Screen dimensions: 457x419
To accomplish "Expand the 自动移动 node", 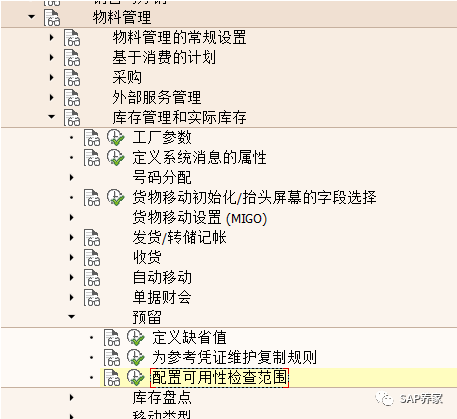I will tap(72, 277).
